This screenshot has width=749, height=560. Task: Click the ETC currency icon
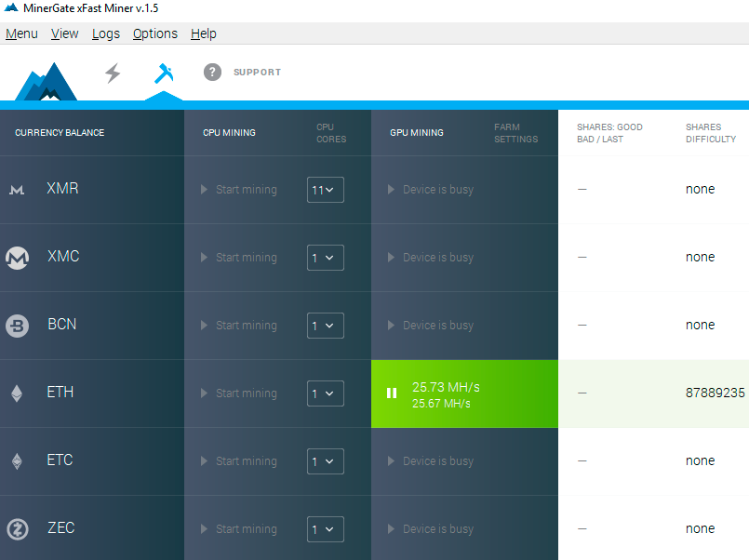[x=17, y=460]
